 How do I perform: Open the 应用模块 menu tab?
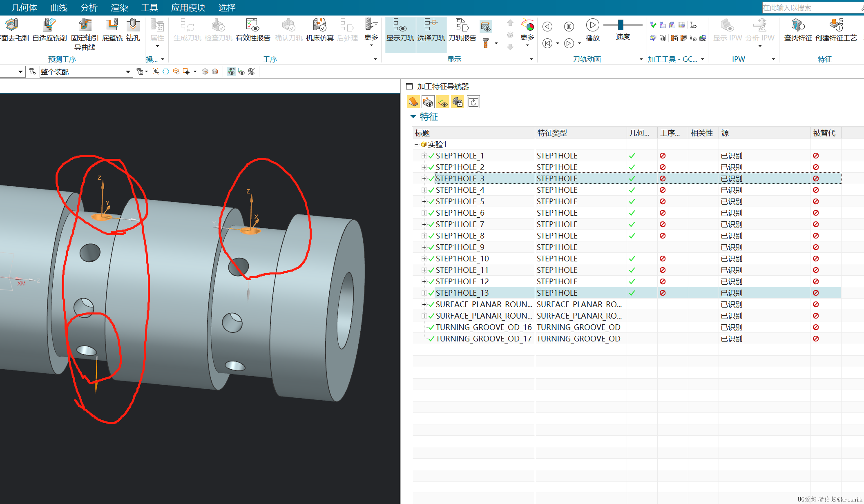(x=188, y=8)
